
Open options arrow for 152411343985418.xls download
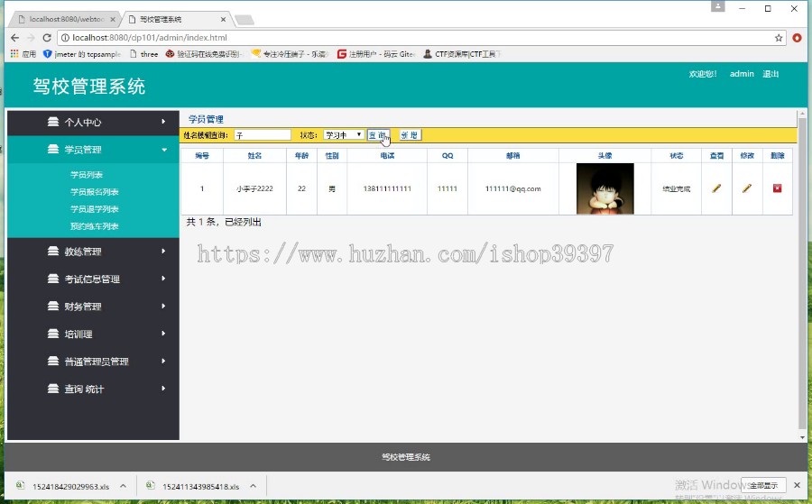click(253, 486)
